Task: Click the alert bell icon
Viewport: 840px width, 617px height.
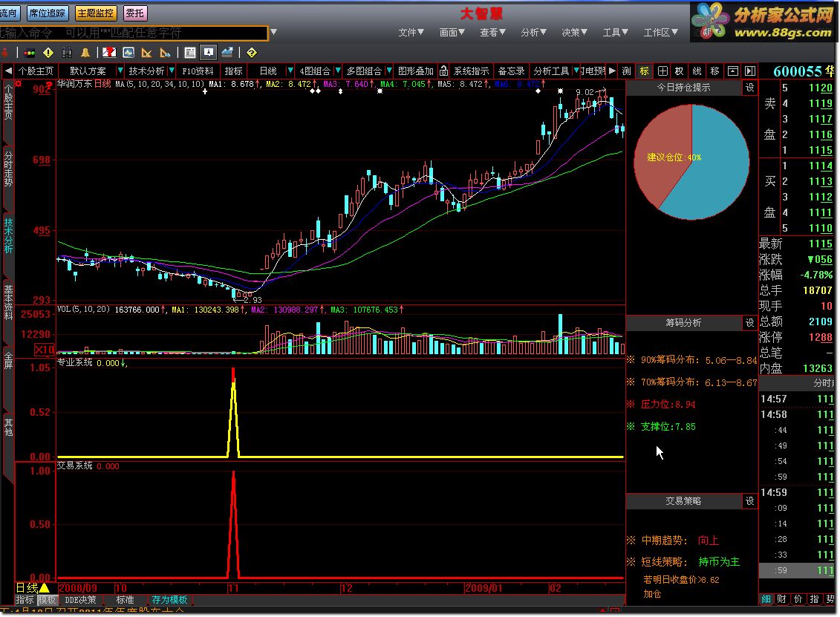Action: point(85,53)
